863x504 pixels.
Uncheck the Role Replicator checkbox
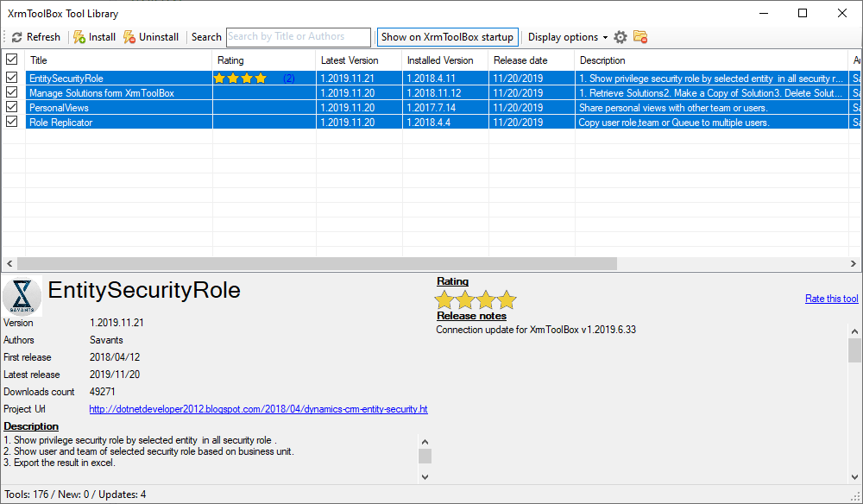[11, 122]
